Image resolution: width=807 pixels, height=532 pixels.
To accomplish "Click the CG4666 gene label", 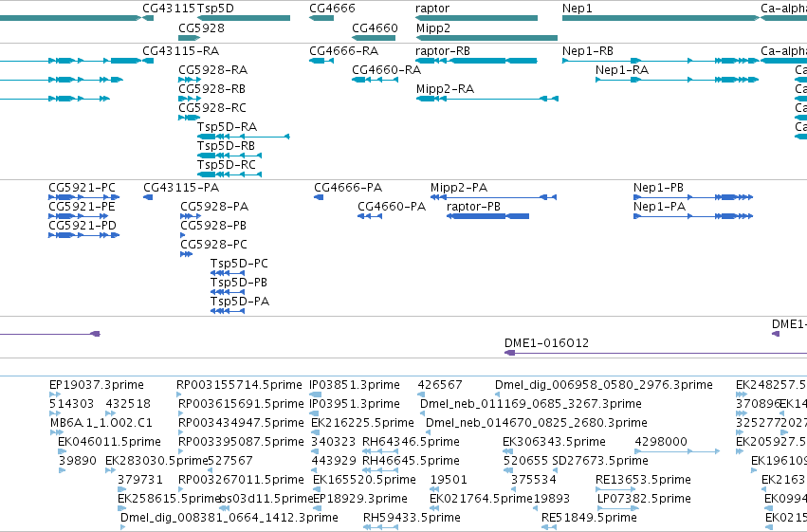I will (332, 9).
